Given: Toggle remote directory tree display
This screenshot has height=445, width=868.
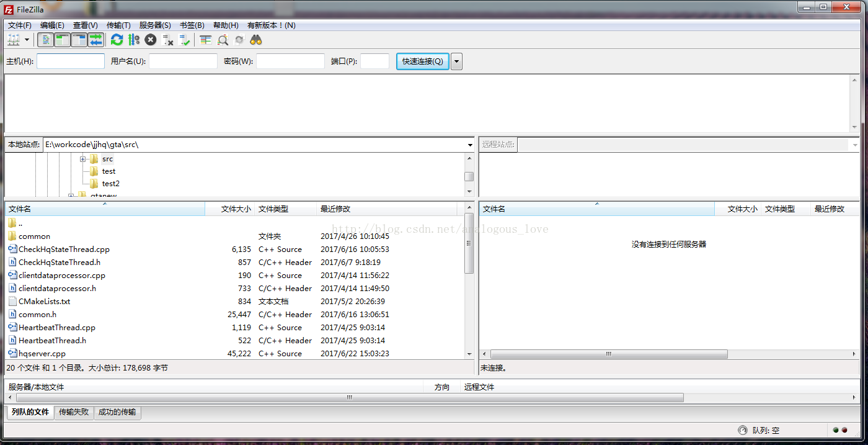Looking at the screenshot, I should point(79,40).
